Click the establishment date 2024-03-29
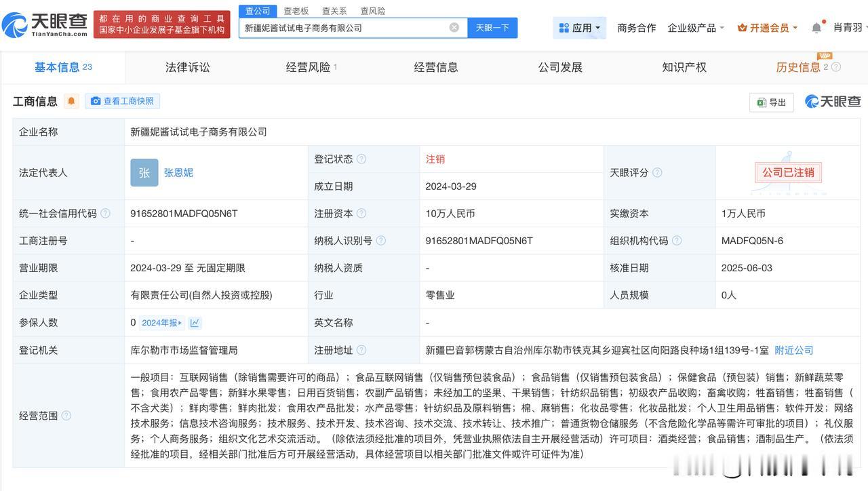Screen dimensions: 868x491 (x=451, y=186)
